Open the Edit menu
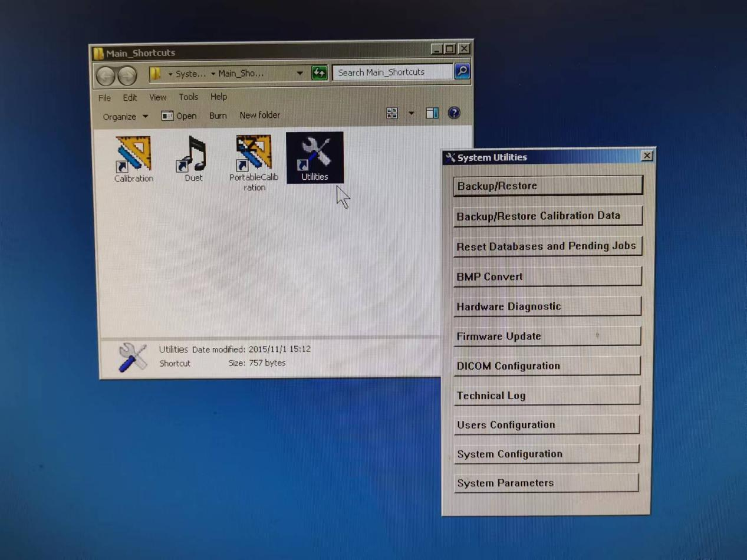This screenshot has width=747, height=560. click(130, 98)
